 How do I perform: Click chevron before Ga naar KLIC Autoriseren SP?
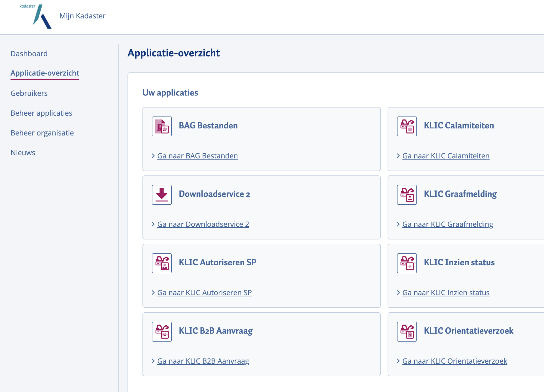point(153,293)
